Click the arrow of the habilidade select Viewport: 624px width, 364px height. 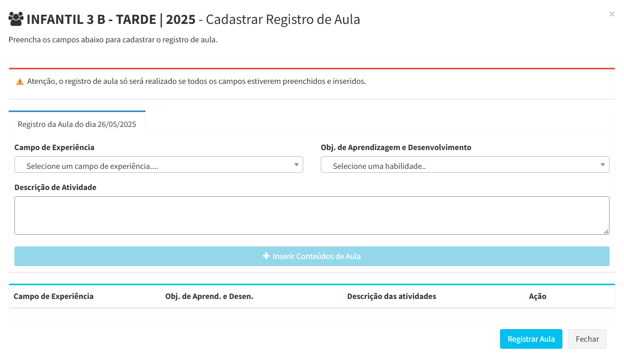[x=603, y=165]
